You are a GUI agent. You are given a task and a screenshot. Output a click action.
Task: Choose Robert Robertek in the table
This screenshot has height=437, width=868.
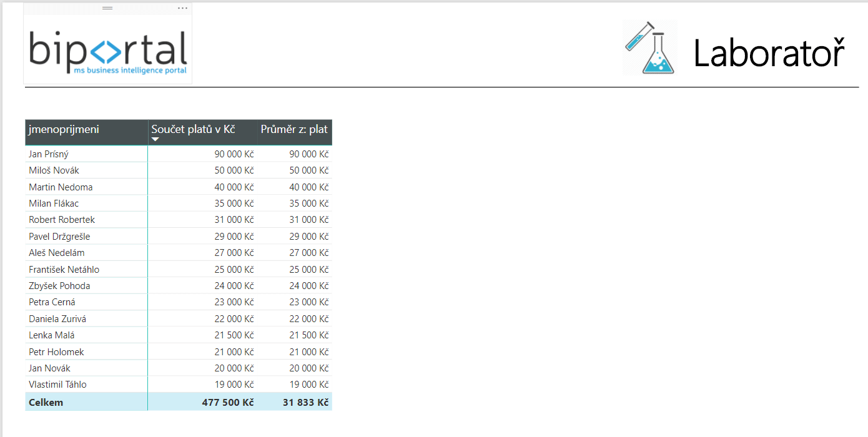[62, 220]
